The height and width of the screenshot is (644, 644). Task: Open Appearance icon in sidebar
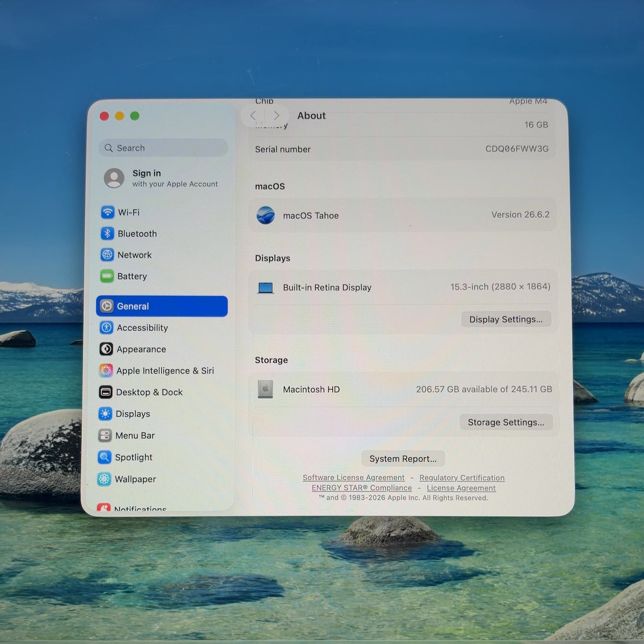click(x=106, y=349)
